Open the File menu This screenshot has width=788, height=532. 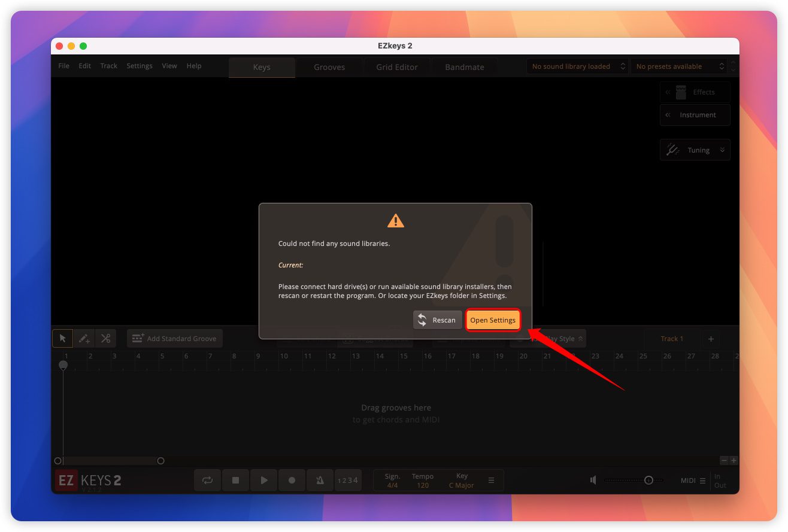pos(64,66)
